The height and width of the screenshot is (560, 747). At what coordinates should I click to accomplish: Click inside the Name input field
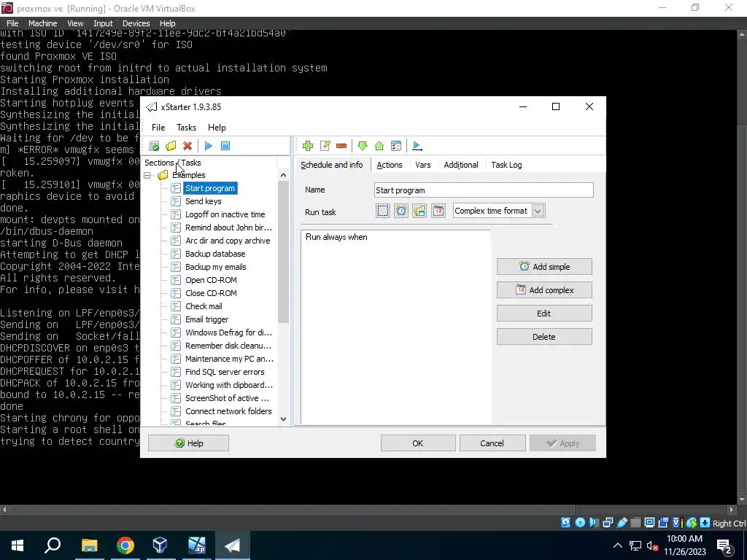tap(484, 190)
